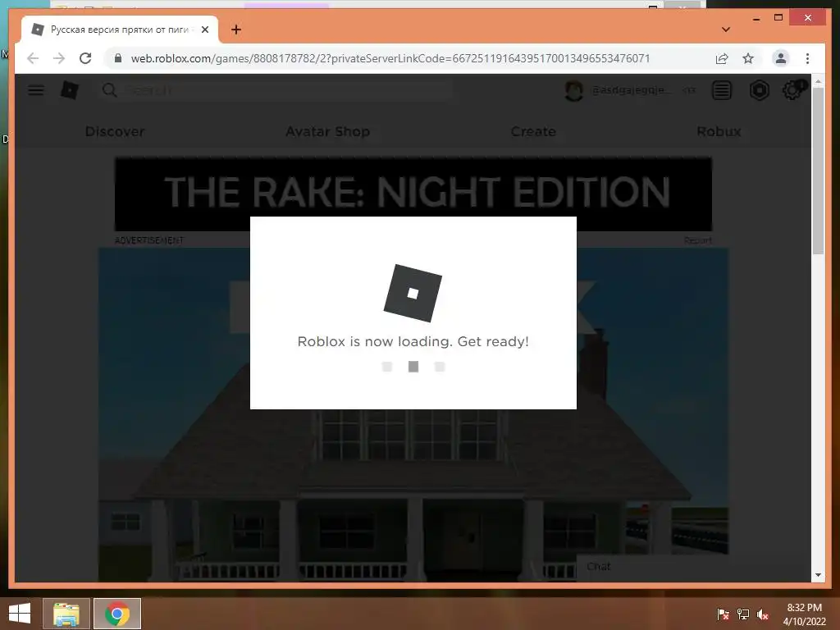840x630 pixels.
Task: Expand the tab search chevron
Action: 726,30
